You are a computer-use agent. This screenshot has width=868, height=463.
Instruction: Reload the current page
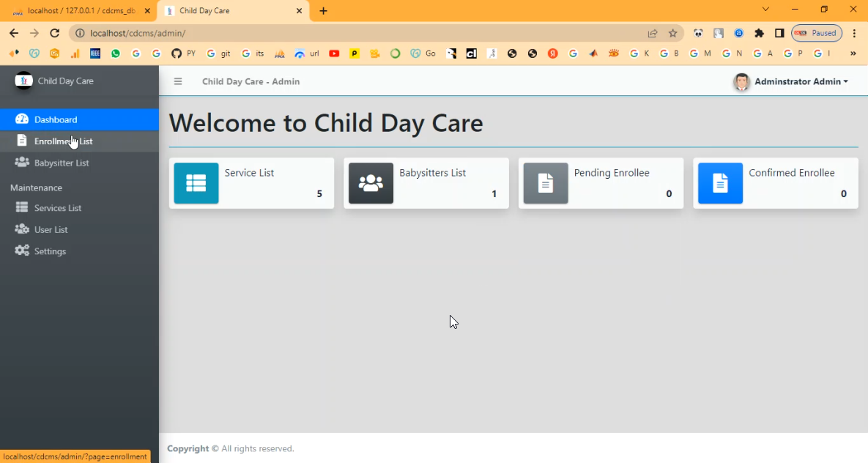(54, 33)
